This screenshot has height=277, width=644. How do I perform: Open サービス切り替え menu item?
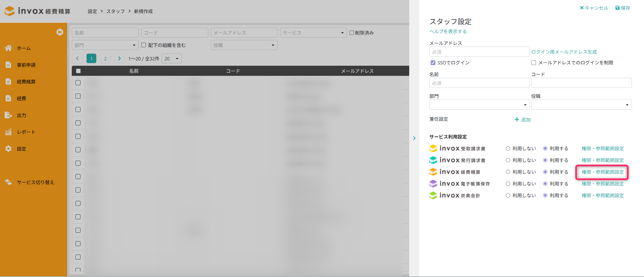click(36, 182)
